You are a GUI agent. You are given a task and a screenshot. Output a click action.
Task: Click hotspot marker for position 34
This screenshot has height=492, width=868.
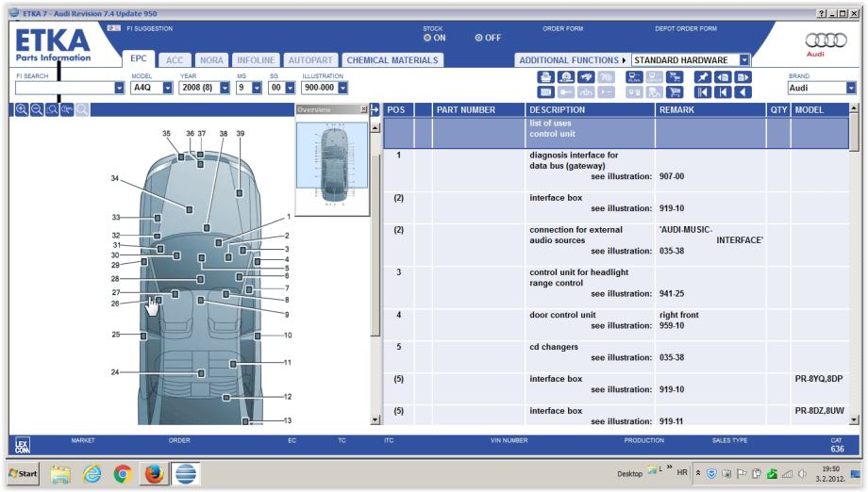190,210
